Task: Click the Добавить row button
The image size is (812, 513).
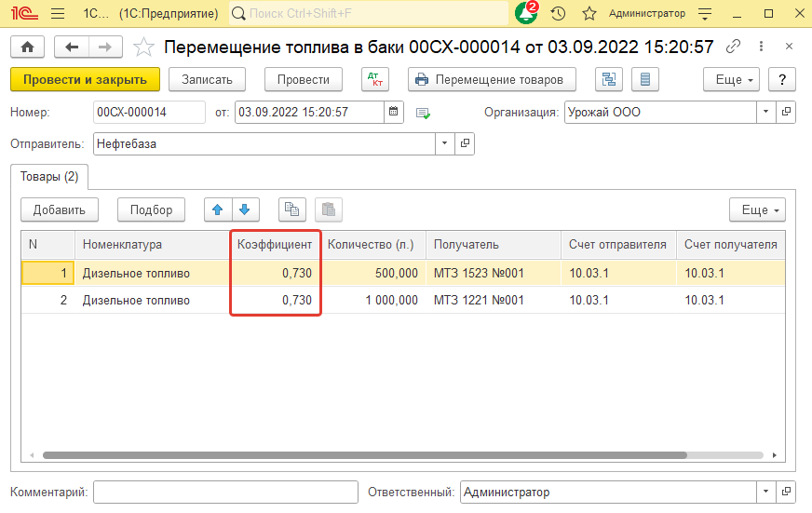Action: pyautogui.click(x=60, y=209)
